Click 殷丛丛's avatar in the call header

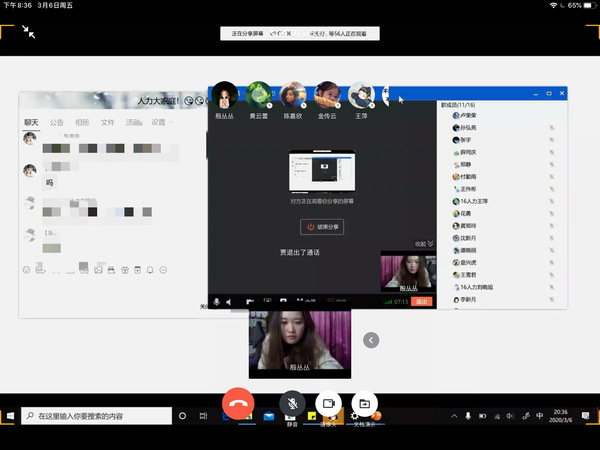click(x=225, y=95)
